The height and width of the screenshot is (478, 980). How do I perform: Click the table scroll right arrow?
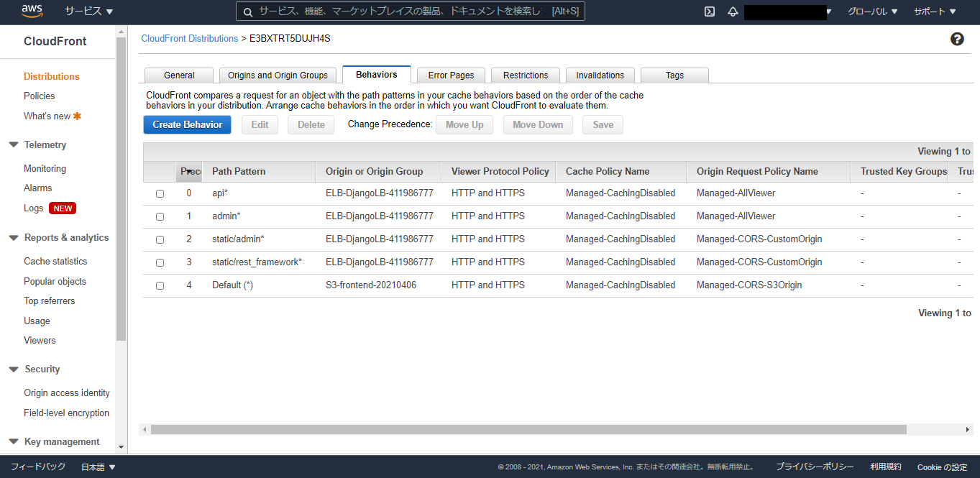pos(967,429)
